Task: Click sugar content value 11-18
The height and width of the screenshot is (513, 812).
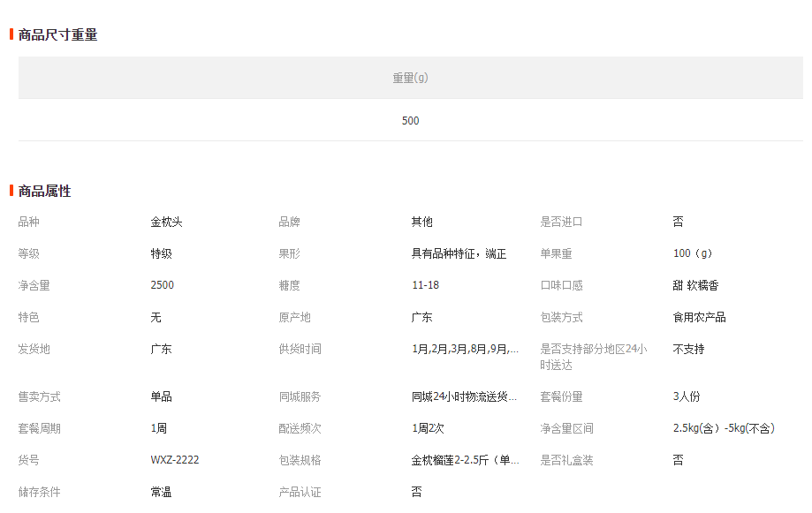Action: tap(425, 285)
